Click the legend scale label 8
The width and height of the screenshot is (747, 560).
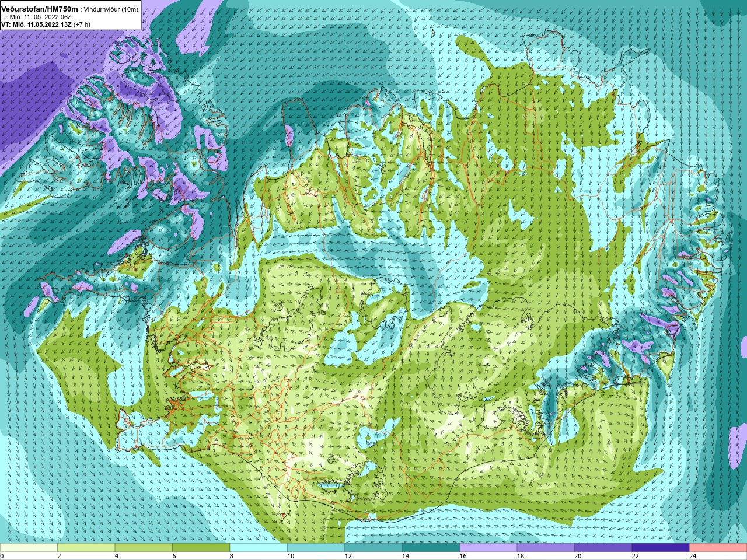[232, 556]
